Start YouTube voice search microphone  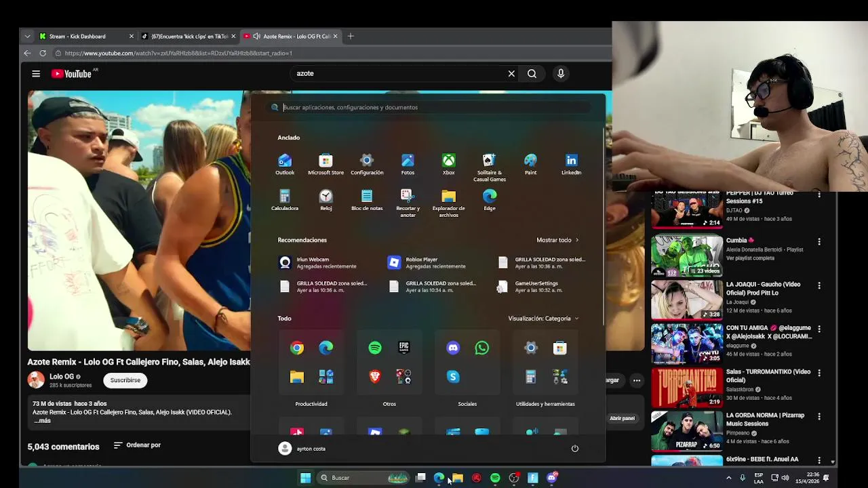(561, 73)
